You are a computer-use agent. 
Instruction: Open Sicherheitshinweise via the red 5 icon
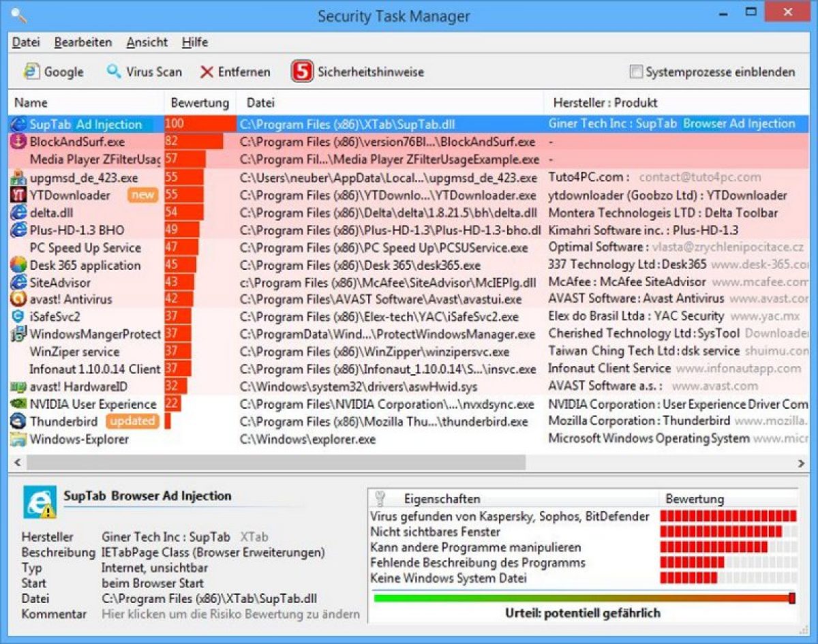(x=303, y=72)
